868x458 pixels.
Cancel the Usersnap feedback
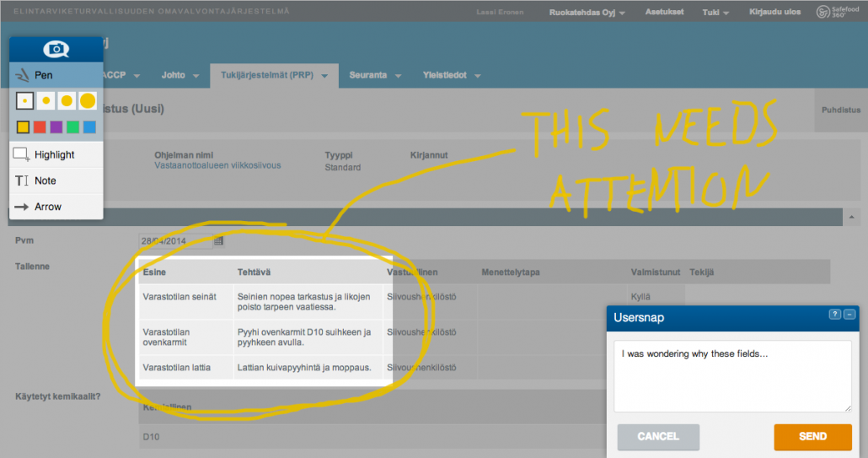[x=658, y=437]
